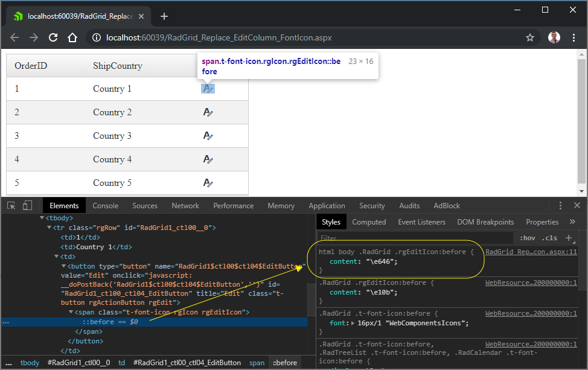Open the RadGrid_Rep…con.aspx:11 source link
Screen dimensions: 588x370
[531, 252]
